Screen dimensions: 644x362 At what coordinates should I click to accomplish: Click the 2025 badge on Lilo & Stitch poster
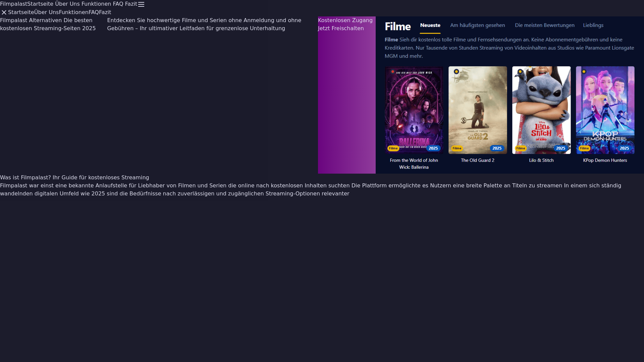click(x=561, y=148)
